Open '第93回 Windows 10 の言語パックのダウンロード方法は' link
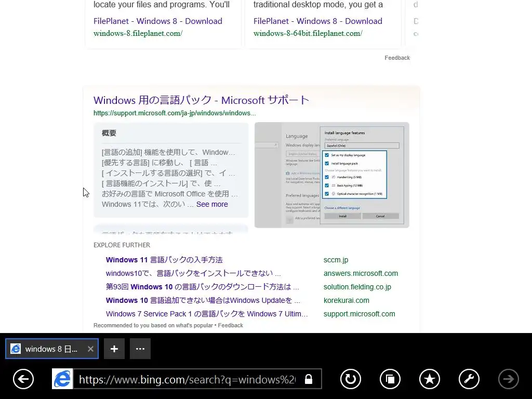 (x=202, y=287)
